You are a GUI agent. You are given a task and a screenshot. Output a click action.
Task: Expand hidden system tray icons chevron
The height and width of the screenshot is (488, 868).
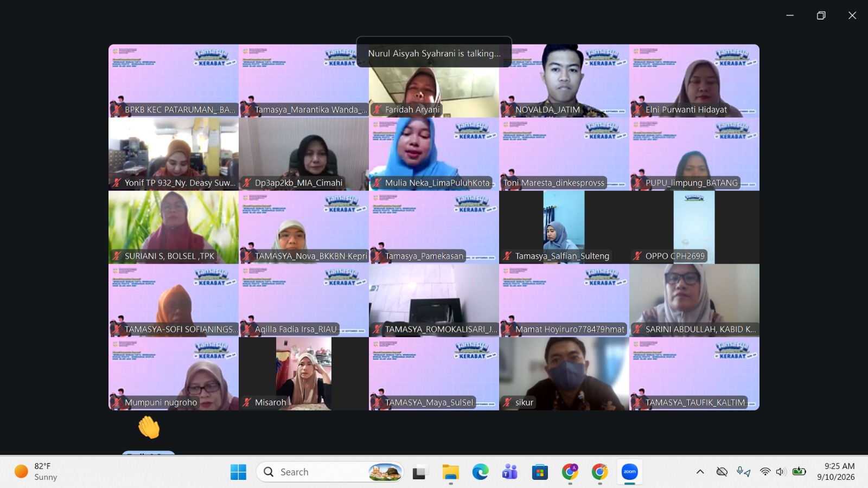(700, 472)
